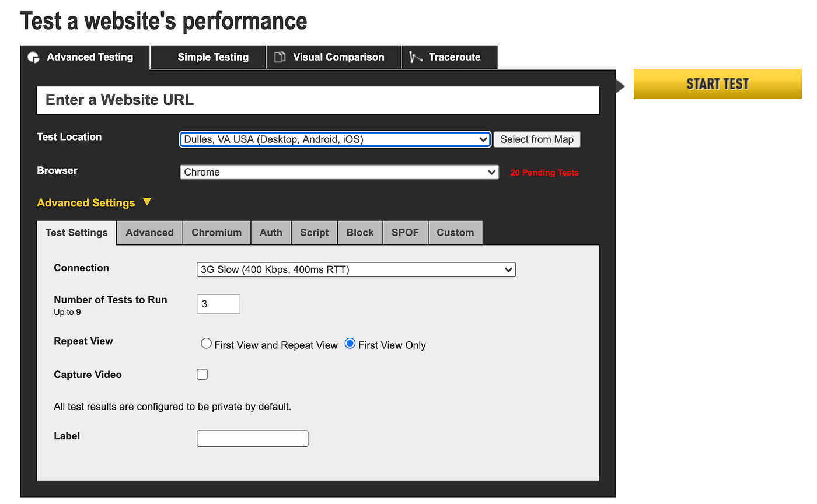817x504 pixels.
Task: Click the Label text field
Action: pos(252,438)
